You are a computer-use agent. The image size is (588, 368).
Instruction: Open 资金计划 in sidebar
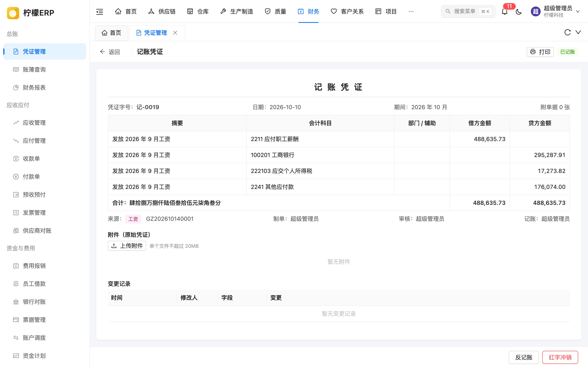click(45, 356)
